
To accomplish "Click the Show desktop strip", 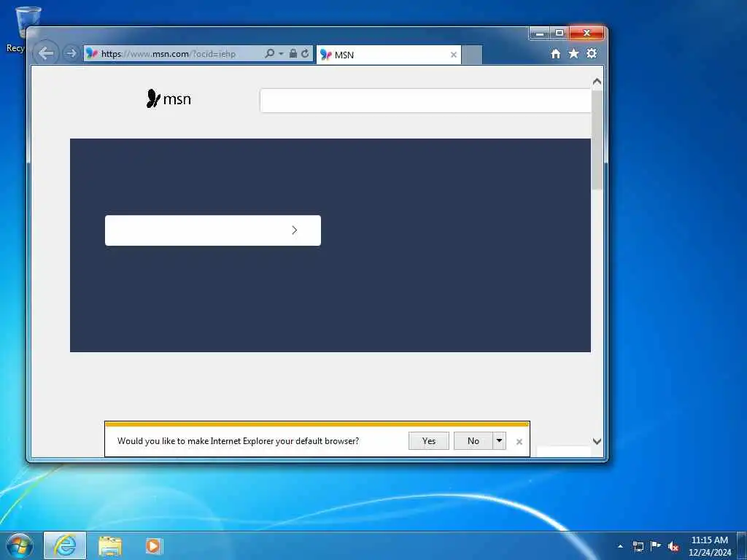I will pyautogui.click(x=742, y=546).
